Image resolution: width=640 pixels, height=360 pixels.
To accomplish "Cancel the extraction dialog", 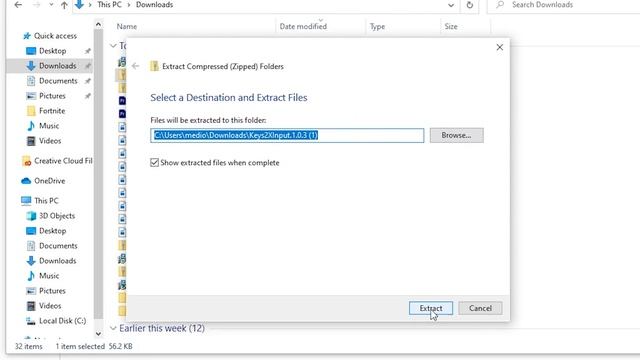I will [480, 308].
